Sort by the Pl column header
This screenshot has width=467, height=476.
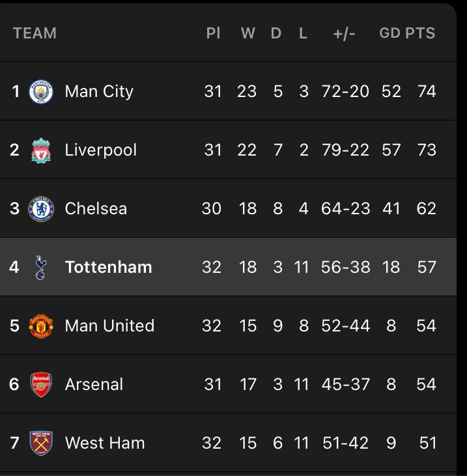[213, 33]
